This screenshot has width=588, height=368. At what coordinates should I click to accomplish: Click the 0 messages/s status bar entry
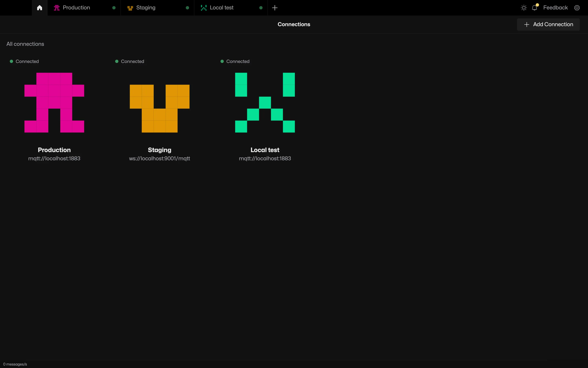coord(15,364)
